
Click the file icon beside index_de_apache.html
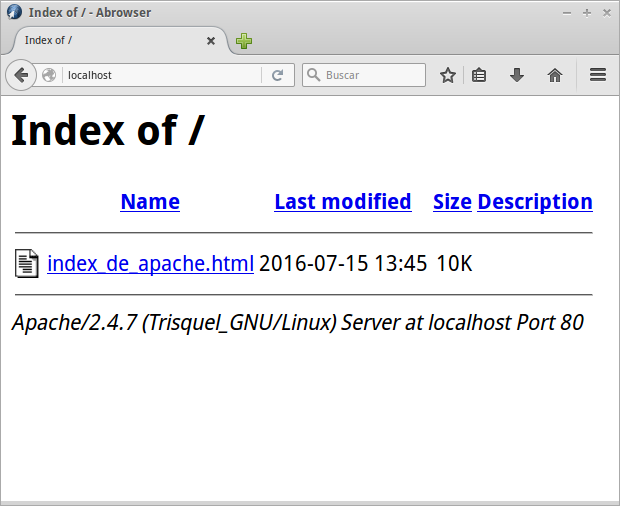point(27,263)
